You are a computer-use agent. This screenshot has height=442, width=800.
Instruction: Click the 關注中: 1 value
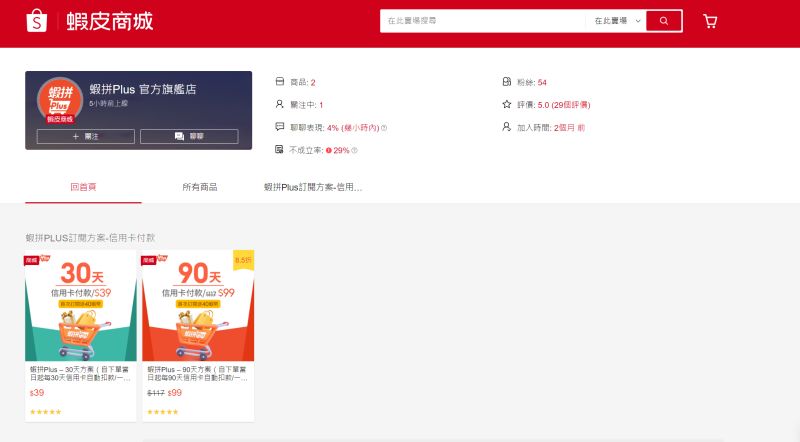321,105
